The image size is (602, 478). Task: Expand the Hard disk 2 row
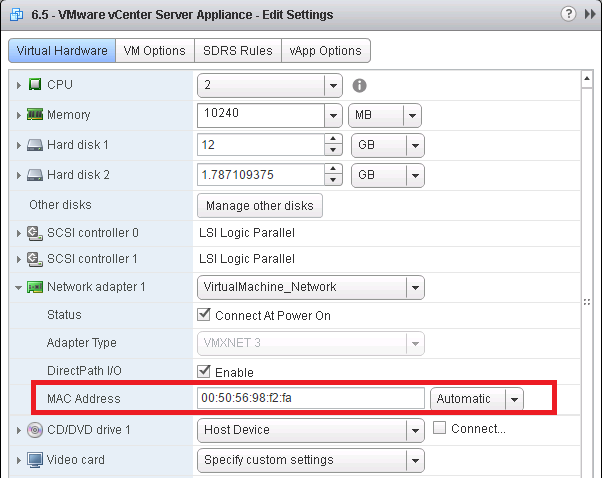coord(18,175)
